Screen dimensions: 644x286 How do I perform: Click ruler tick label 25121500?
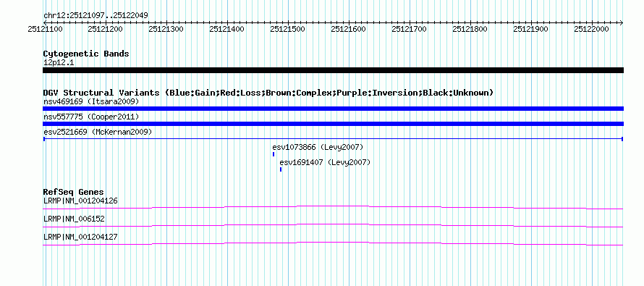(288, 29)
